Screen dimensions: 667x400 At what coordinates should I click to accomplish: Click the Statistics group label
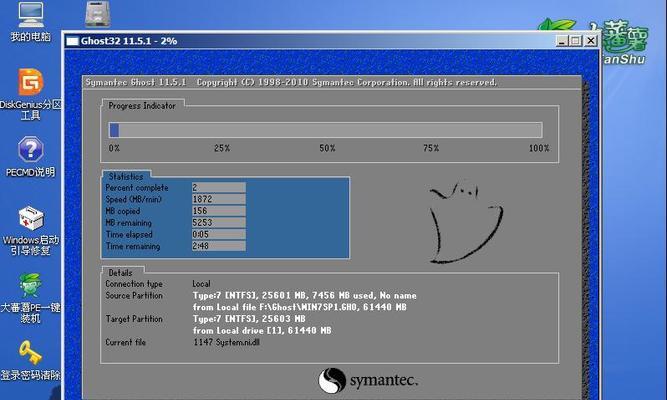(x=126, y=176)
